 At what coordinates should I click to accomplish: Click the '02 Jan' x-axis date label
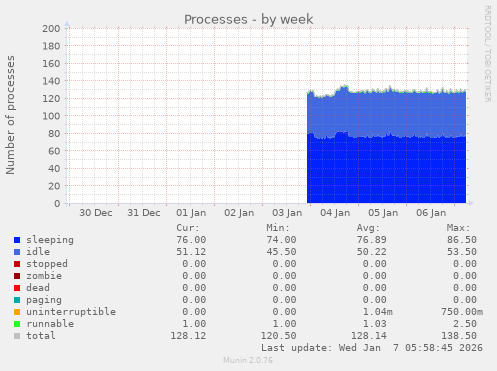239,213
